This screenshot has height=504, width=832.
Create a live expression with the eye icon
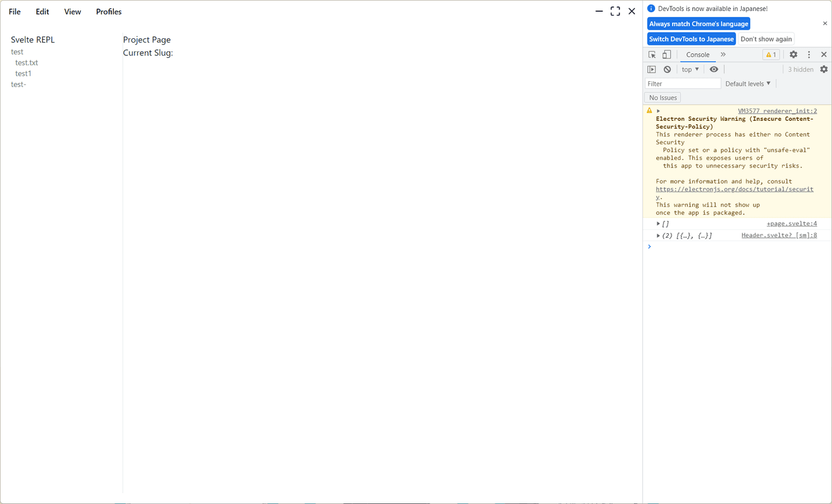click(x=714, y=69)
